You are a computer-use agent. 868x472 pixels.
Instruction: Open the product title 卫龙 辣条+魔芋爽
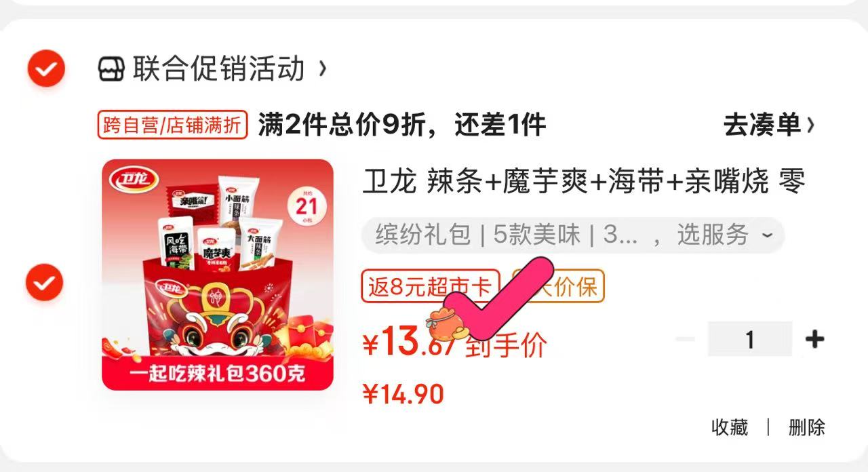585,181
